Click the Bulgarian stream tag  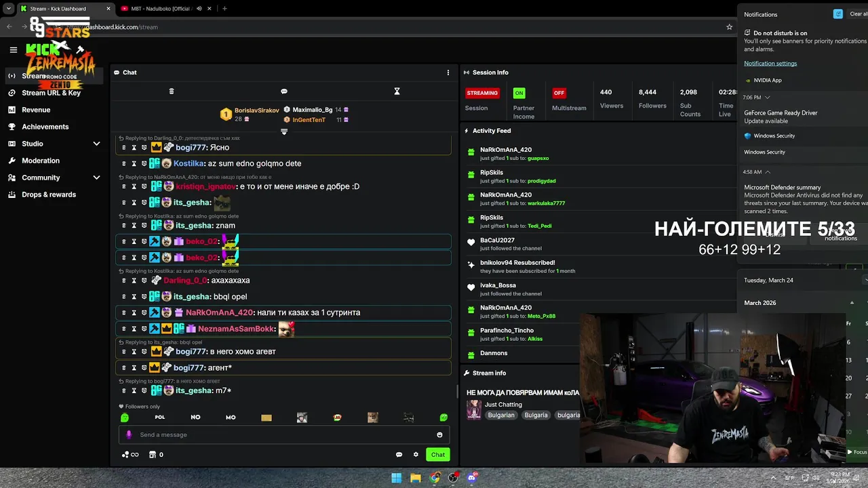pyautogui.click(x=501, y=415)
